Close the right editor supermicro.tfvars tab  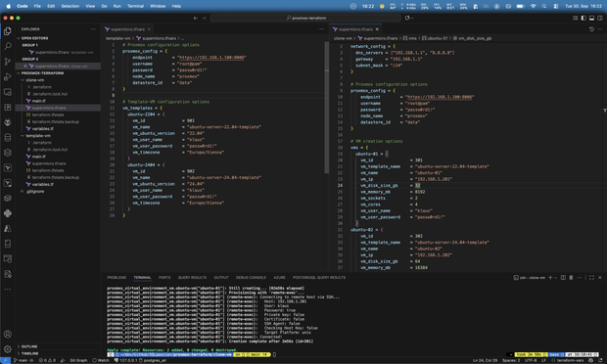click(377, 29)
